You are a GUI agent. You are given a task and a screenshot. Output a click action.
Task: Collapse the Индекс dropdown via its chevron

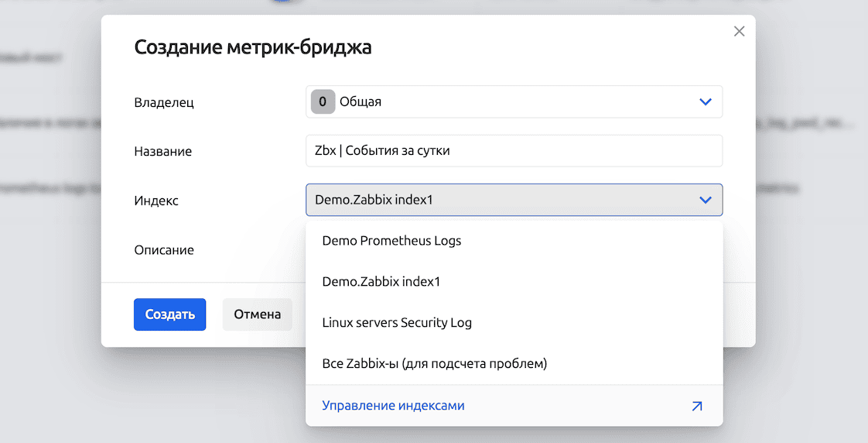(705, 200)
